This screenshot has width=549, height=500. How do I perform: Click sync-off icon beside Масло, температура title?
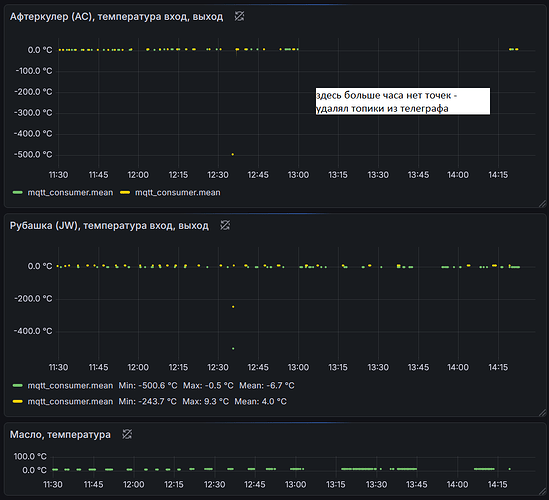pos(127,434)
